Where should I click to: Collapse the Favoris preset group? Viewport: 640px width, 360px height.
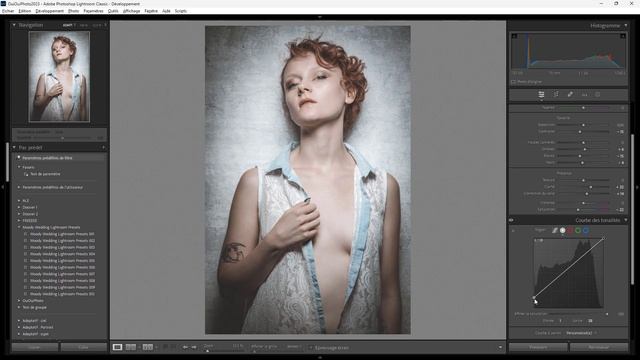(x=19, y=167)
